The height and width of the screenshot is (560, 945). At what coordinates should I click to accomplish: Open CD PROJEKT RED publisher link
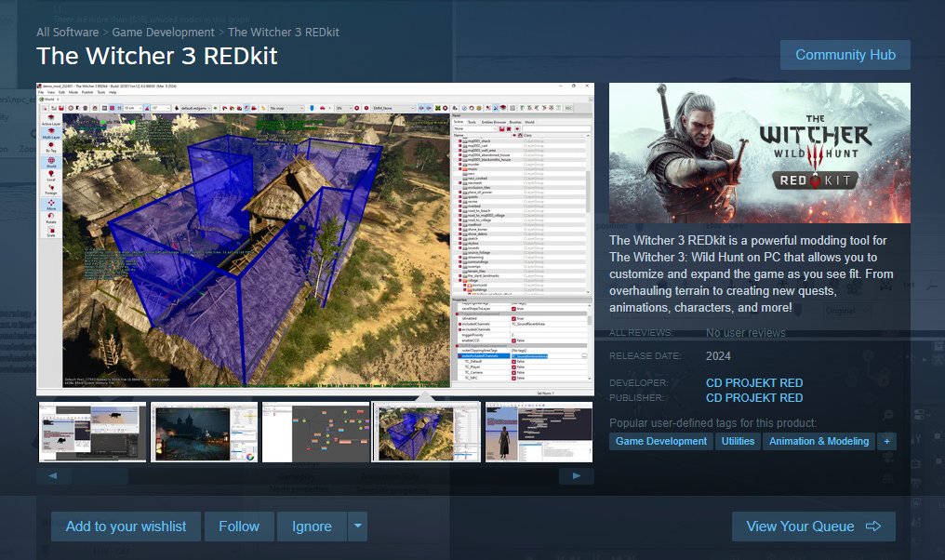(754, 398)
